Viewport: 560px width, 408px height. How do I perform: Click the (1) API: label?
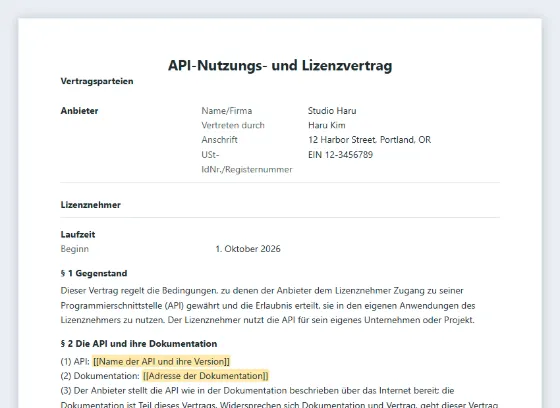pos(75,362)
